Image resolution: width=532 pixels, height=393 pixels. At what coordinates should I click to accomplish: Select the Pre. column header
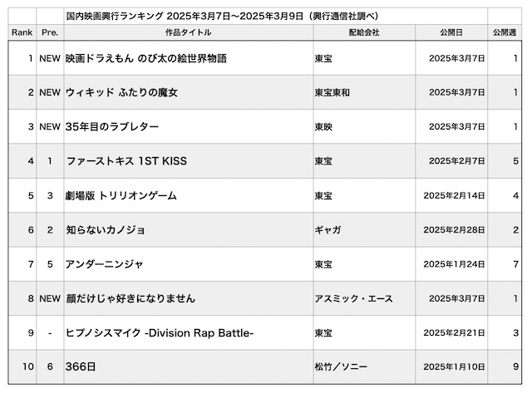[49, 32]
